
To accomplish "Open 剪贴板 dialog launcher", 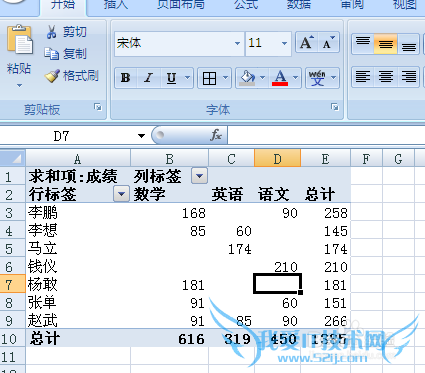I will 98,107.
